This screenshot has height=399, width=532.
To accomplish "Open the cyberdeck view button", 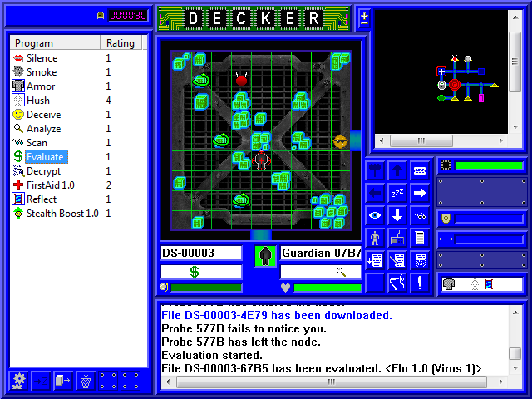I will [397, 238].
